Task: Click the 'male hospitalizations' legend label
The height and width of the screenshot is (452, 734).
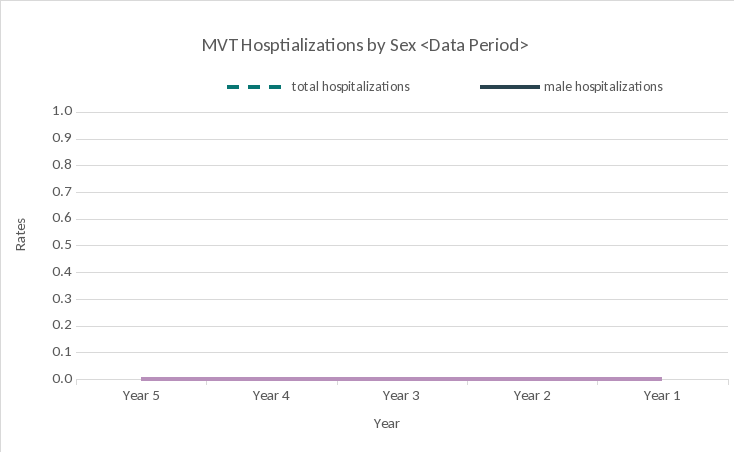Action: [x=603, y=87]
